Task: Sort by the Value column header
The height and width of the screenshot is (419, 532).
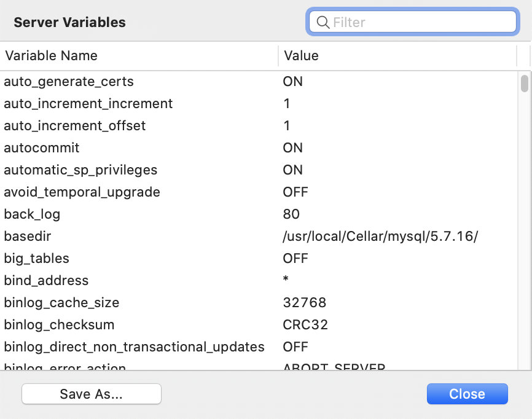Action: (301, 56)
